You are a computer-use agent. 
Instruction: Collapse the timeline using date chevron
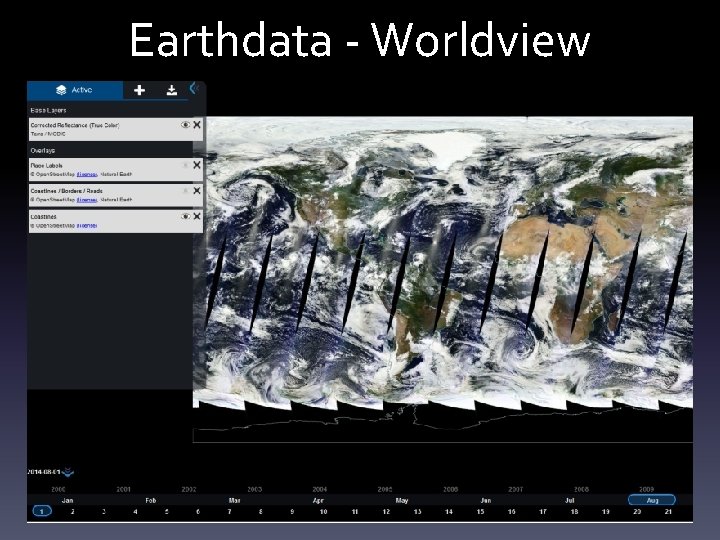[x=68, y=472]
